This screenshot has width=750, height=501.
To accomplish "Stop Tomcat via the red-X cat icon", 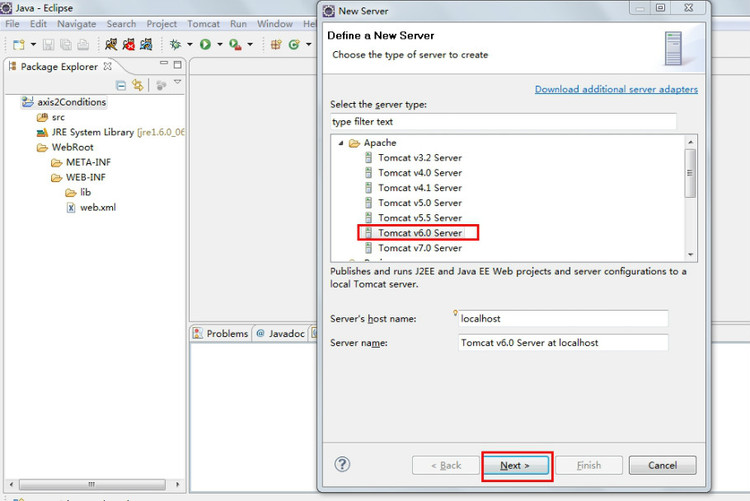I will tap(128, 45).
